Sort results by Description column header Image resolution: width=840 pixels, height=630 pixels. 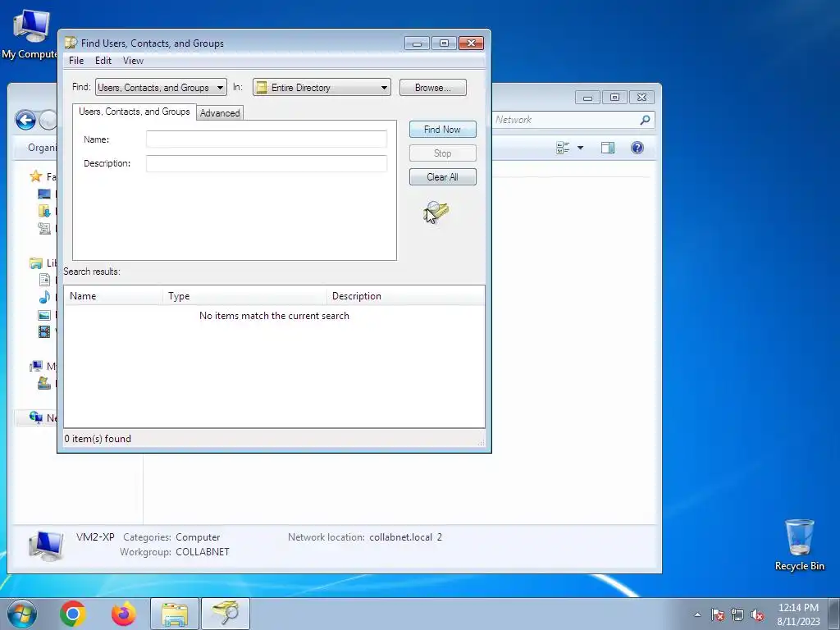point(405,295)
